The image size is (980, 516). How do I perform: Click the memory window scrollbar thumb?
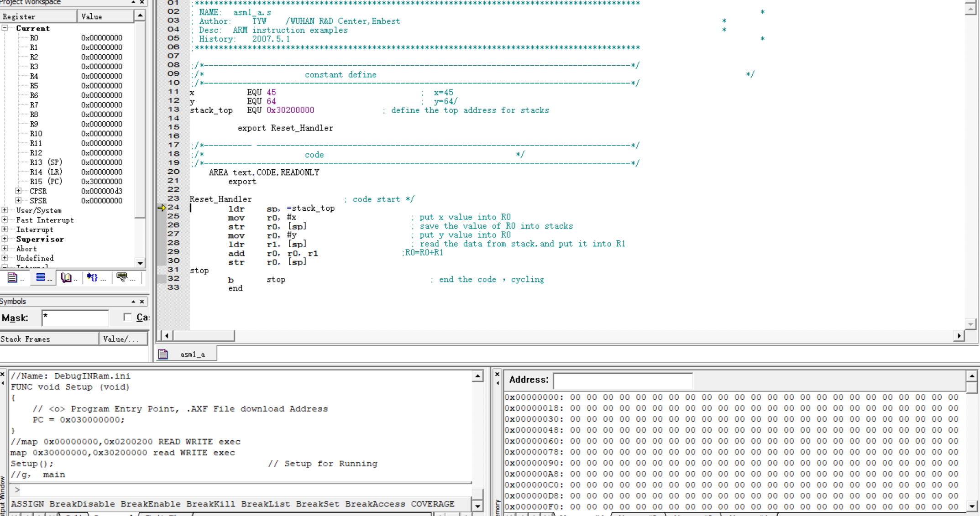click(972, 387)
